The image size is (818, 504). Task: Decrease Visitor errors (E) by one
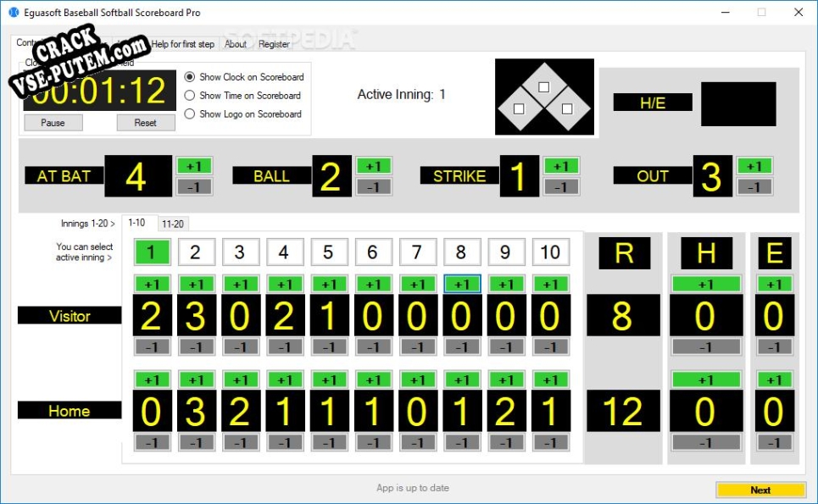coord(775,347)
